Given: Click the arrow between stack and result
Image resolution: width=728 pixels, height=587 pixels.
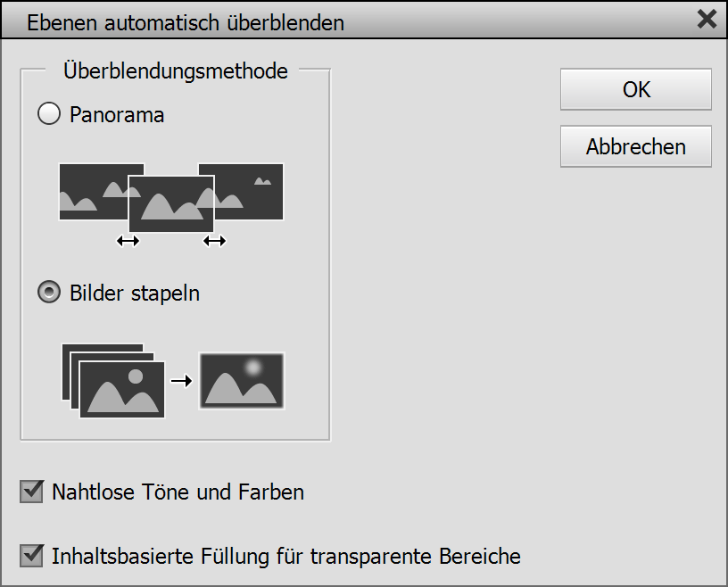Looking at the screenshot, I should point(181,381).
